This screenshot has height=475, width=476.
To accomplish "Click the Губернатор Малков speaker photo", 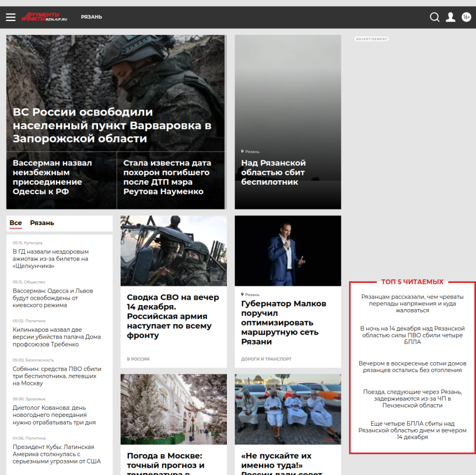I will tap(287, 250).
